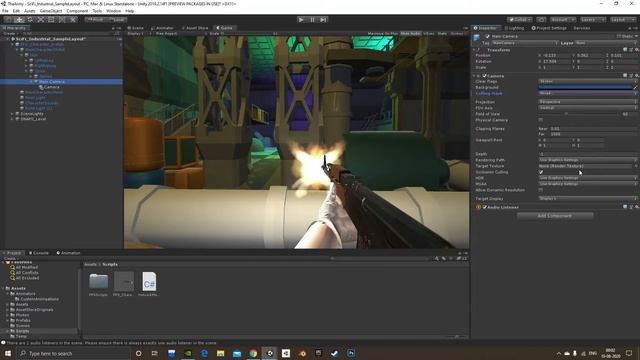Open the Audio Listener component gear settings icon
The width and height of the screenshot is (640, 360).
tap(636, 207)
